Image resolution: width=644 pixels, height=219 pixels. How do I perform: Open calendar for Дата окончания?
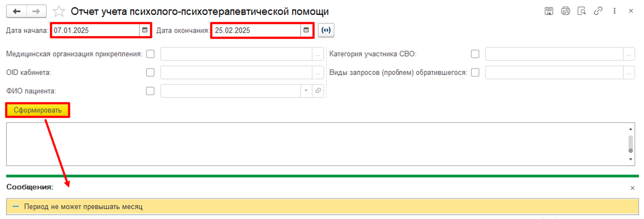click(x=306, y=30)
